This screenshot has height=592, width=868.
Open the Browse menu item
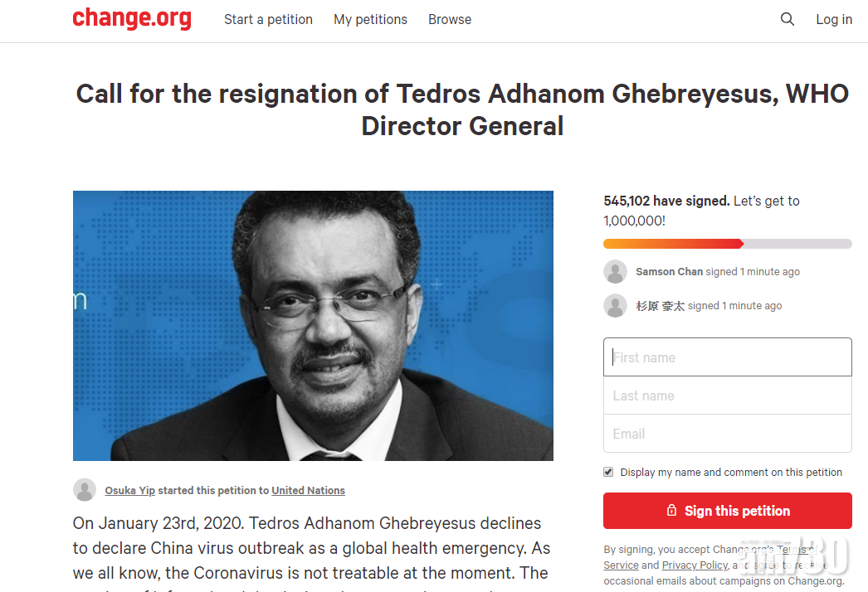[450, 20]
